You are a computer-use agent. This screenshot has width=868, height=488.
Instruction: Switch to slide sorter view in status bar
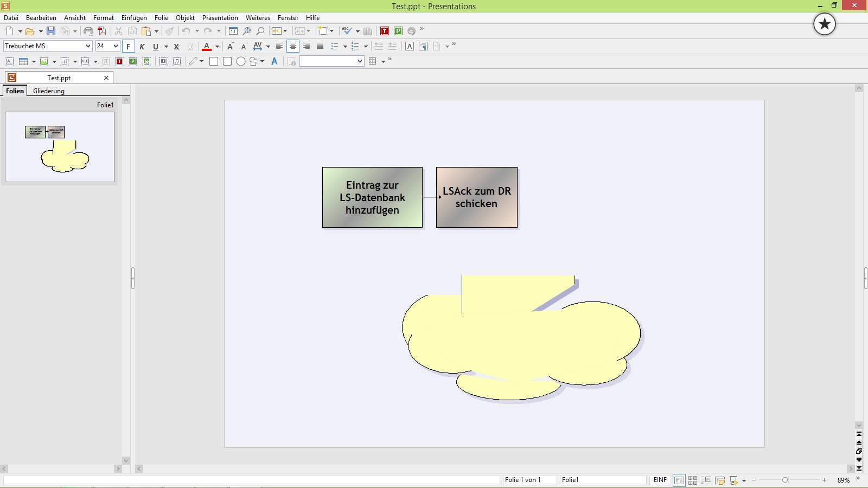point(693,480)
